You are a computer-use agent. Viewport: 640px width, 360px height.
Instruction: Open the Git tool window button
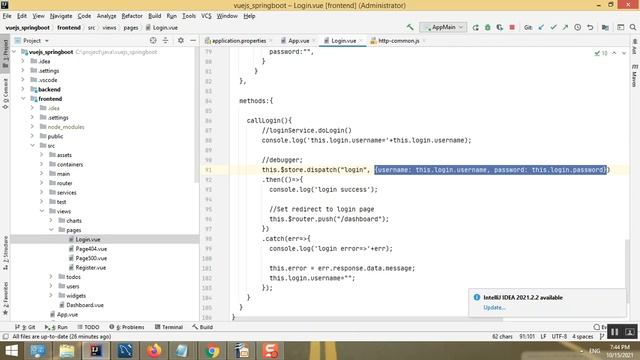[25, 327]
